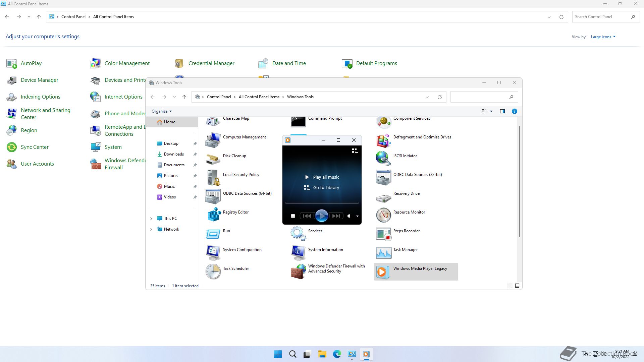This screenshot has width=644, height=362.
Task: Expand the This PC tree node
Action: pos(151,219)
